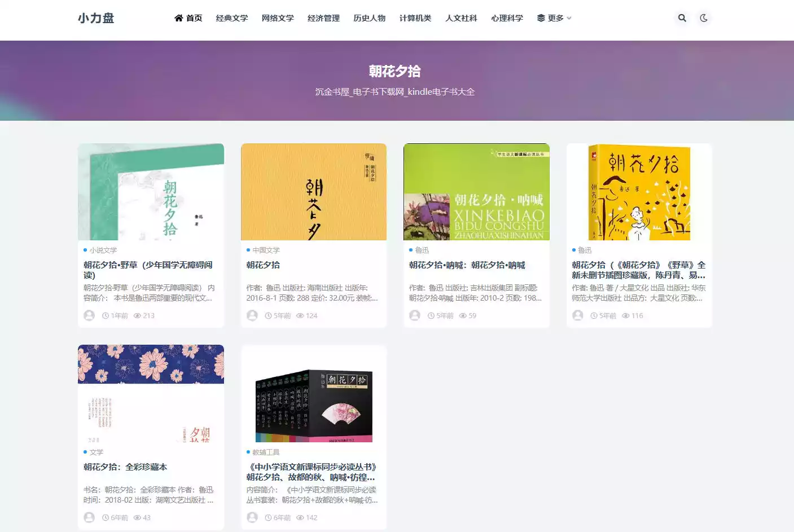Open cover of 朝花夕拾•野草 少年国学 book

coord(151,192)
